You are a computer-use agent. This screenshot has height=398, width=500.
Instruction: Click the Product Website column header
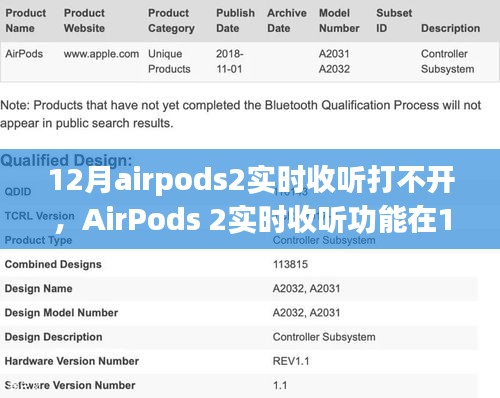pos(84,21)
